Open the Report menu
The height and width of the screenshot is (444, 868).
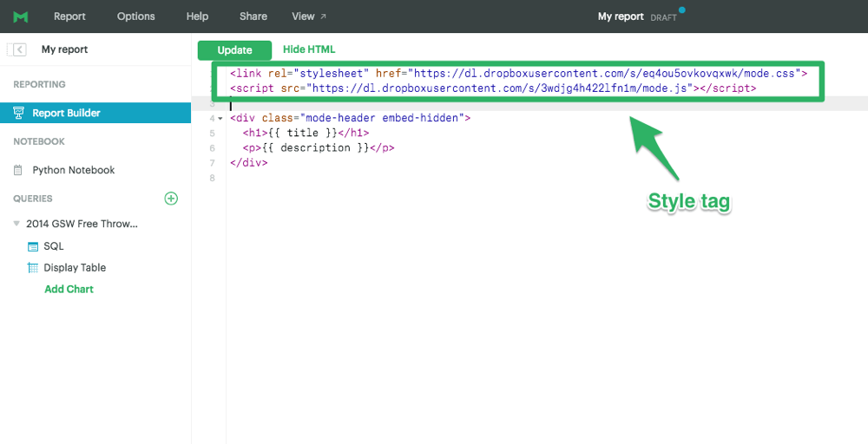tap(69, 16)
